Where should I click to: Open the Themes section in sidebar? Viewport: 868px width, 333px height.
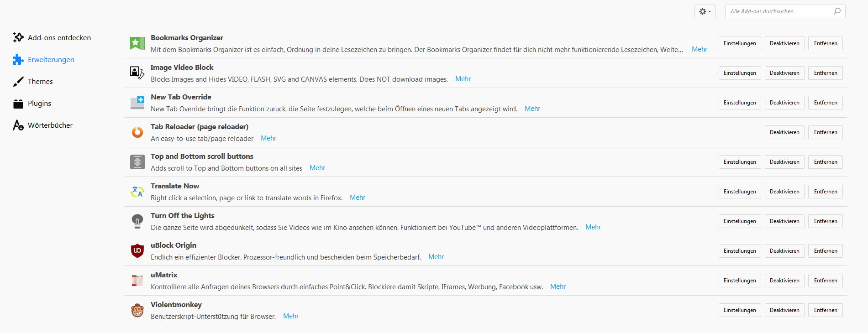coord(40,82)
